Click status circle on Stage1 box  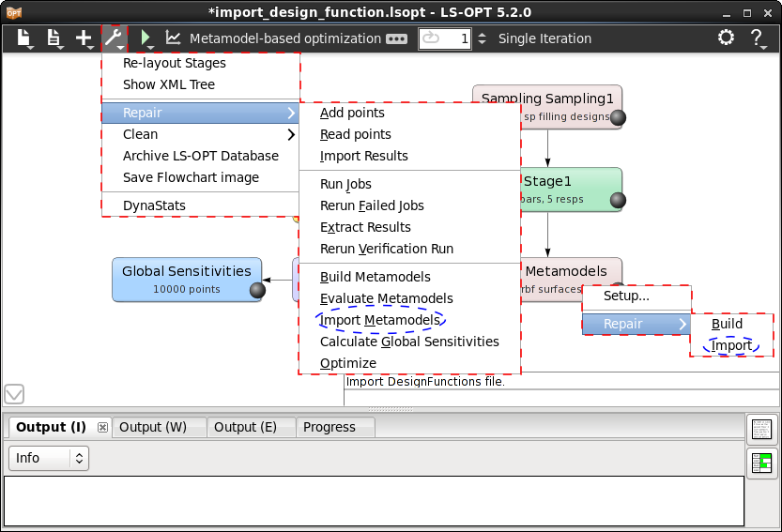(x=618, y=200)
